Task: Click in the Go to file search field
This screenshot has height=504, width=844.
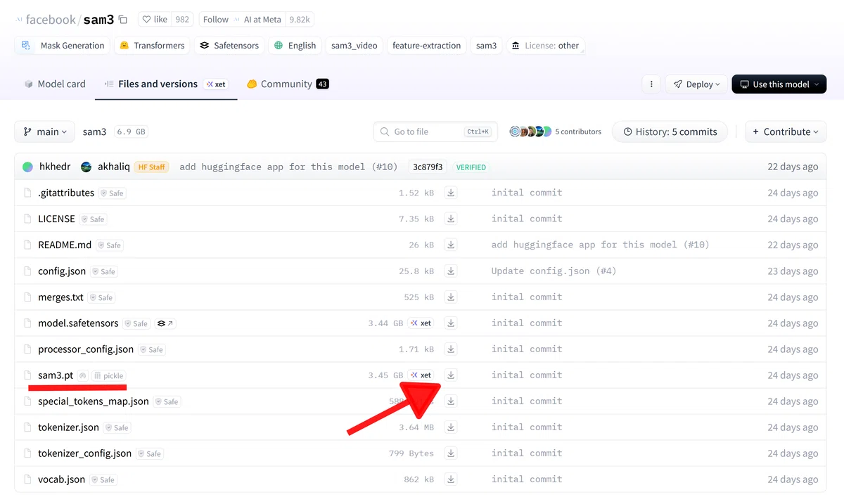Action: click(x=435, y=131)
